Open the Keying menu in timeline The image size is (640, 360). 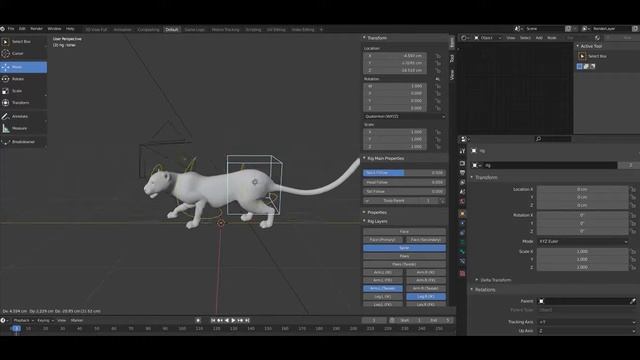tap(44, 320)
